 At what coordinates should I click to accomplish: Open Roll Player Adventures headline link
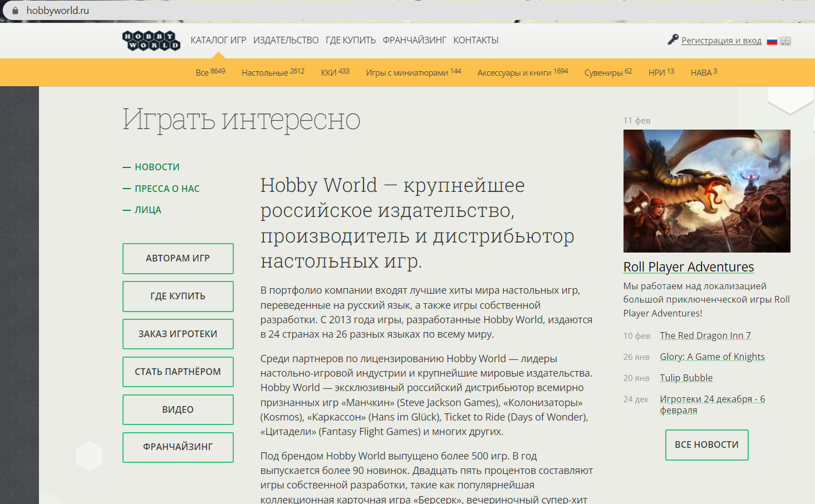coord(689,266)
